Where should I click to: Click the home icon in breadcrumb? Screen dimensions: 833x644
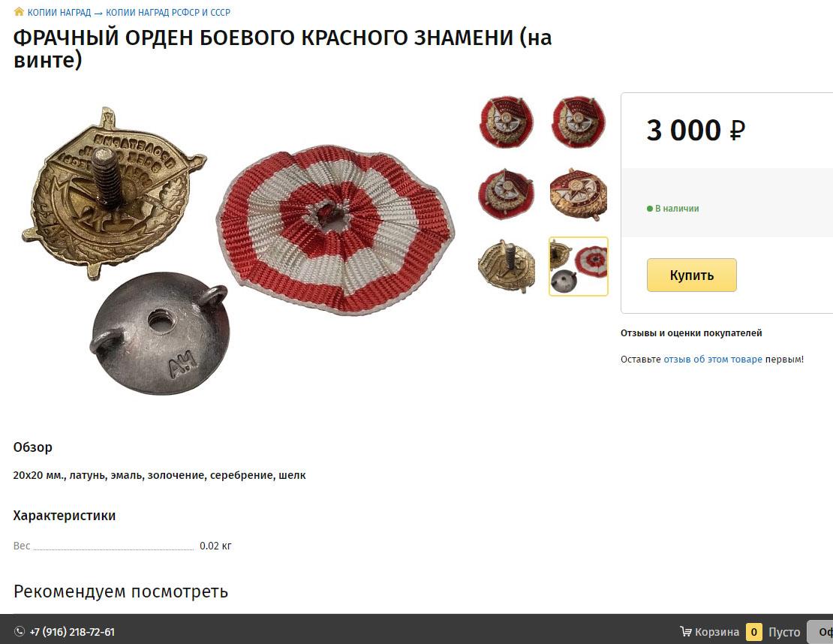pyautogui.click(x=19, y=11)
